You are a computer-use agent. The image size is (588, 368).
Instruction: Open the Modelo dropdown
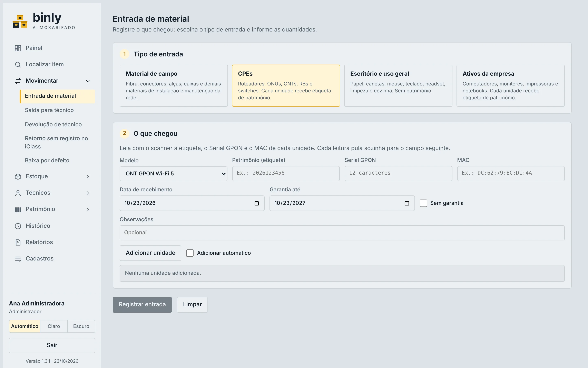(x=174, y=174)
